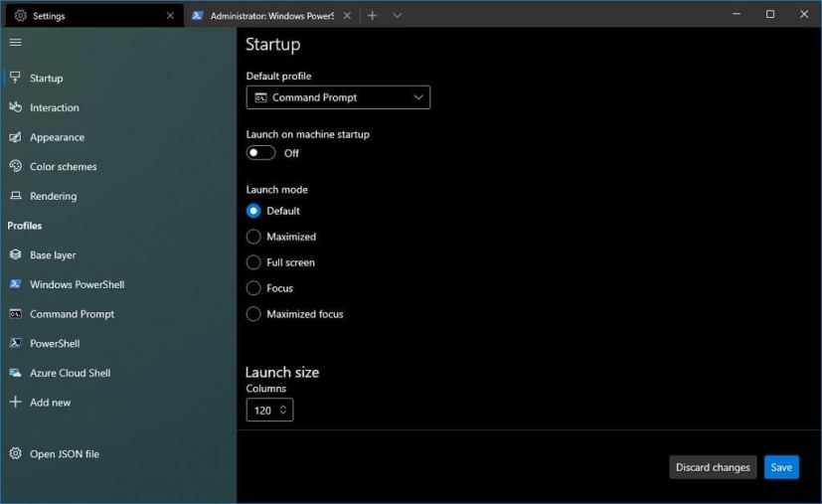The image size is (822, 504).
Task: Click the Columns number input field
Action: 269,410
